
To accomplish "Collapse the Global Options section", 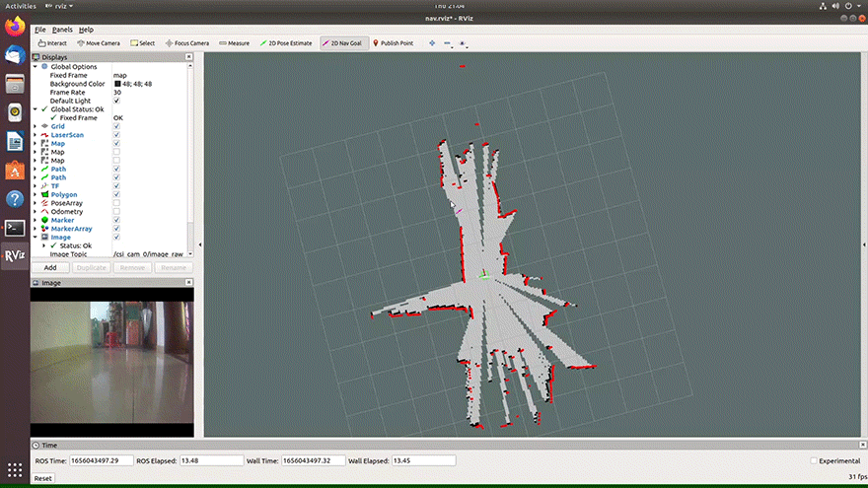I will pyautogui.click(x=36, y=66).
